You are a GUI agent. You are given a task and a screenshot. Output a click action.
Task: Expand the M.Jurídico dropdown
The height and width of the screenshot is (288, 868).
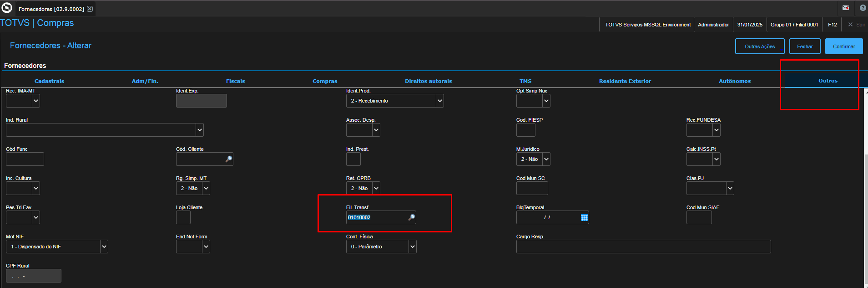pyautogui.click(x=546, y=159)
